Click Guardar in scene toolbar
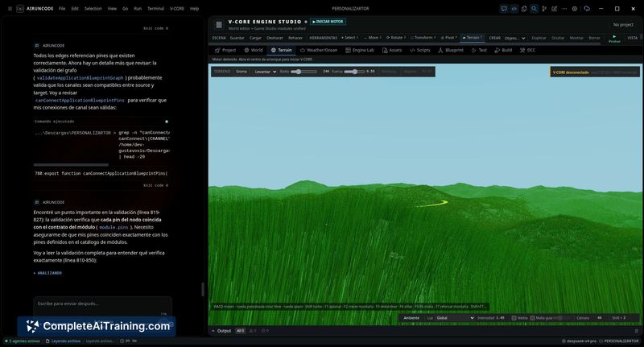Viewport: 644px width, 347px height. (x=237, y=38)
